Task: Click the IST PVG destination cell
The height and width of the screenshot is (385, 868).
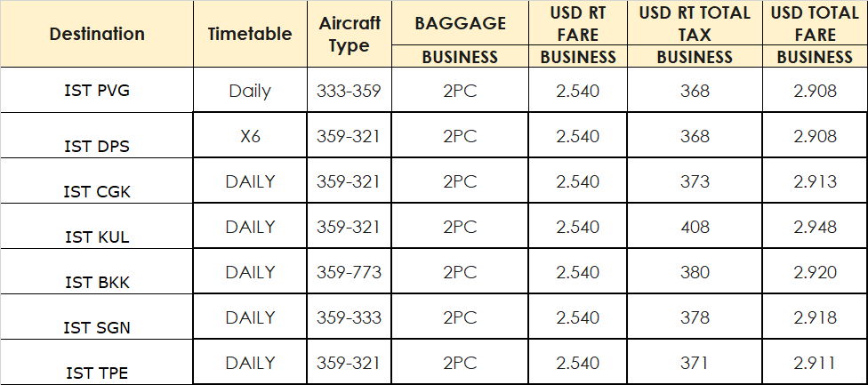Action: click(97, 90)
